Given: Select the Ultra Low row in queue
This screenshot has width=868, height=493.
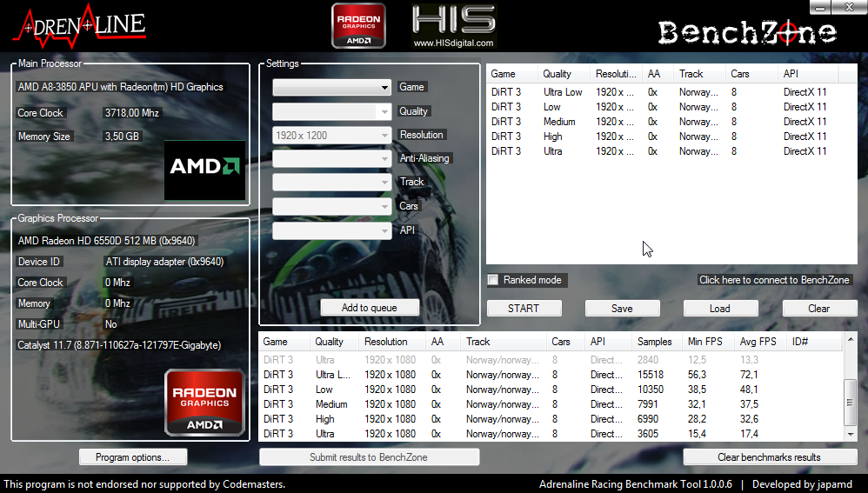Looking at the screenshot, I should tap(671, 92).
